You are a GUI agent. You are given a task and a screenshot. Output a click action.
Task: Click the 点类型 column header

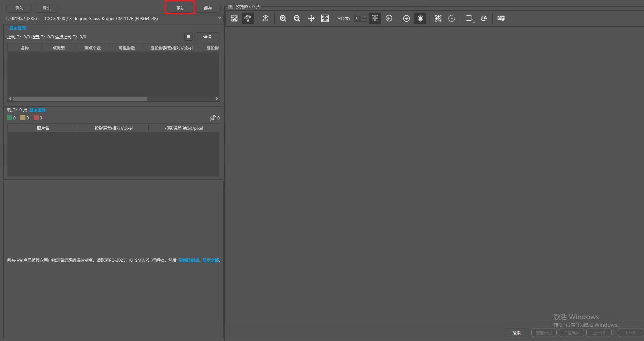point(58,48)
